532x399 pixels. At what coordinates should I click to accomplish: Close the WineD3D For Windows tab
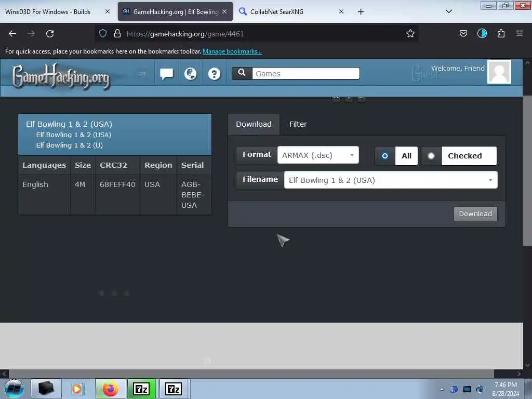tap(108, 11)
